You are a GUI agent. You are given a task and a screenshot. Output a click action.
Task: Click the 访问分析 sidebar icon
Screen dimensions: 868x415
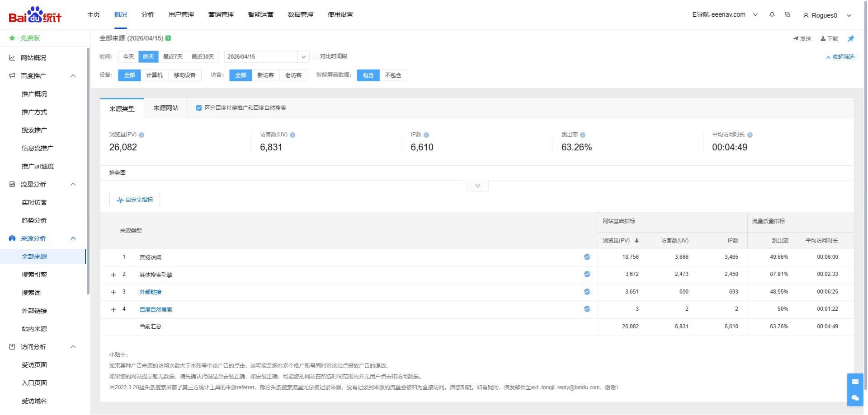click(x=12, y=347)
